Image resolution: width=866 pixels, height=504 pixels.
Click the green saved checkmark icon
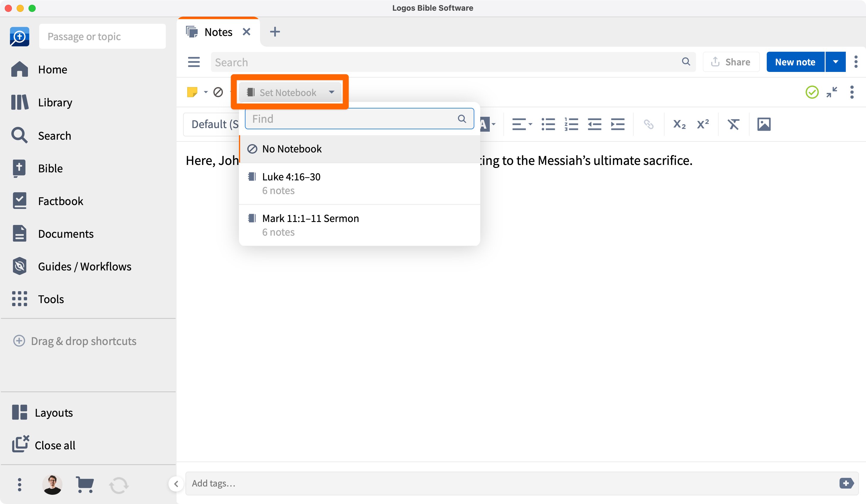pyautogui.click(x=812, y=92)
